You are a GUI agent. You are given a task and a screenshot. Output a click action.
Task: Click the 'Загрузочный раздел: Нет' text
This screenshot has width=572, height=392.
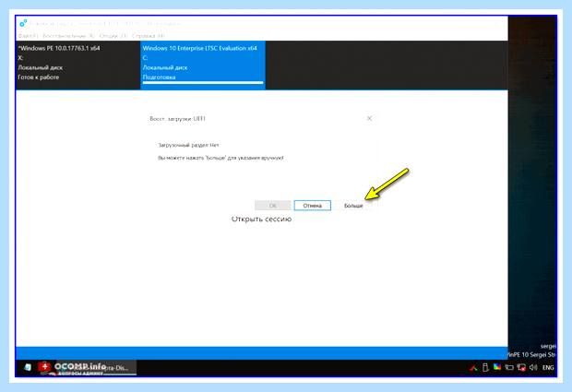(x=188, y=145)
